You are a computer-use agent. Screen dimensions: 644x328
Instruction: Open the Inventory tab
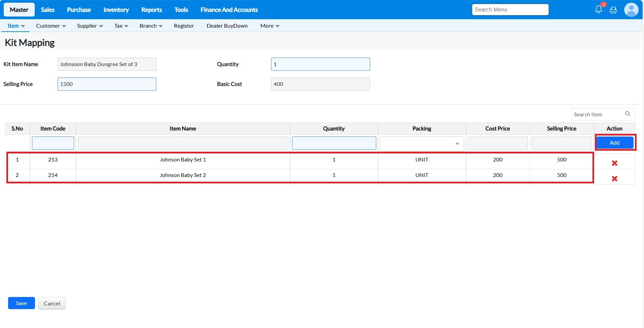tap(116, 10)
